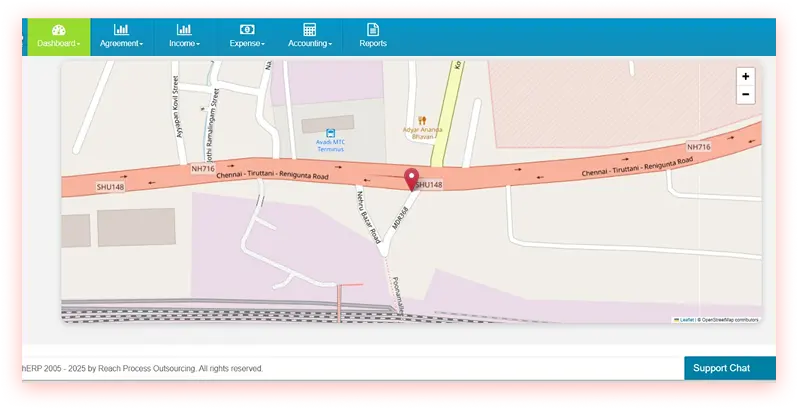798x409 pixels.
Task: Click the MDR368 road label
Action: pyautogui.click(x=401, y=217)
